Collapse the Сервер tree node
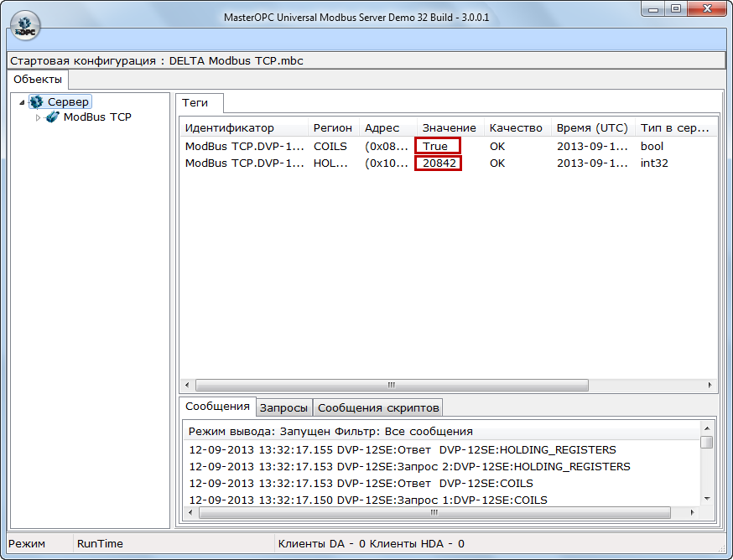The image size is (733, 560). tap(22, 102)
